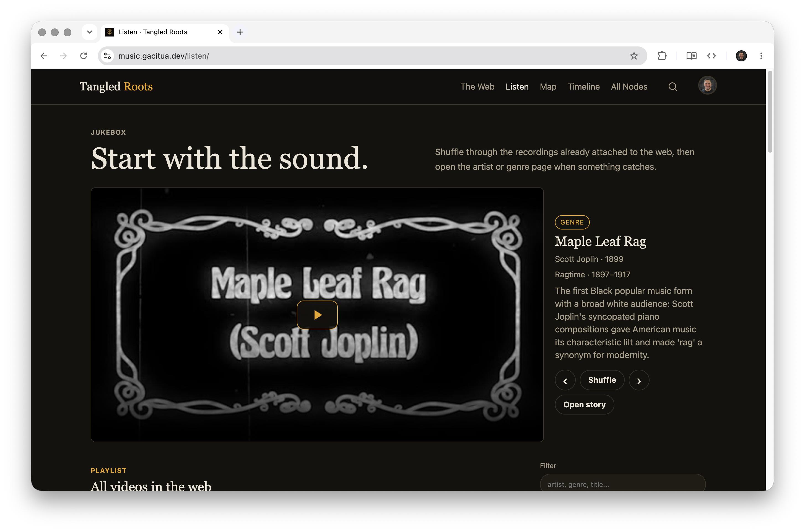The width and height of the screenshot is (805, 532).
Task: Open the user avatar in site header
Action: [x=707, y=85]
